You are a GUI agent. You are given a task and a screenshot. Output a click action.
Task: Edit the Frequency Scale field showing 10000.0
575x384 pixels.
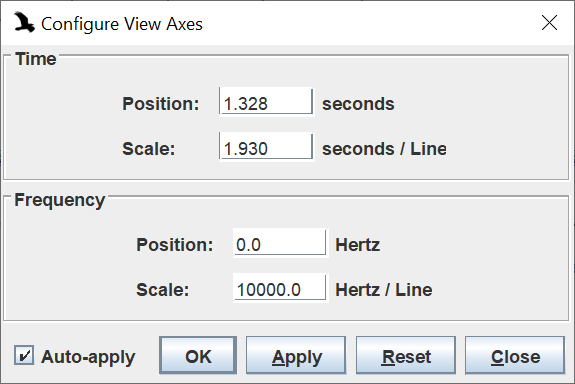[x=281, y=288]
